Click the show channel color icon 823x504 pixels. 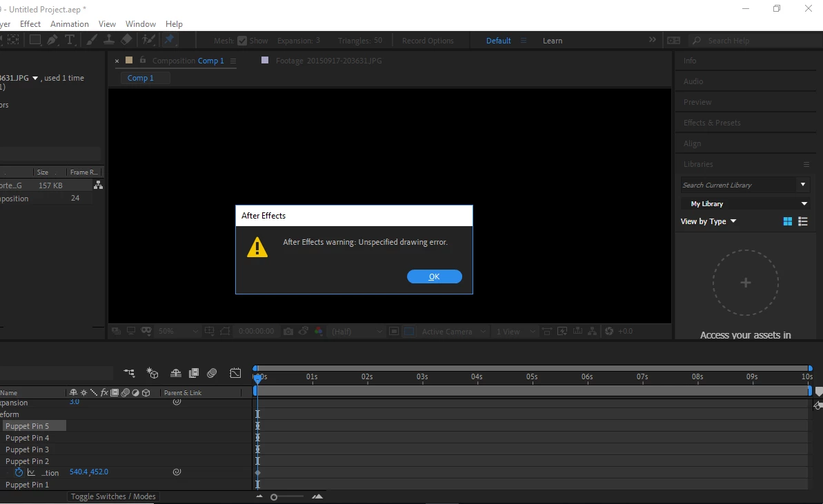[319, 332]
